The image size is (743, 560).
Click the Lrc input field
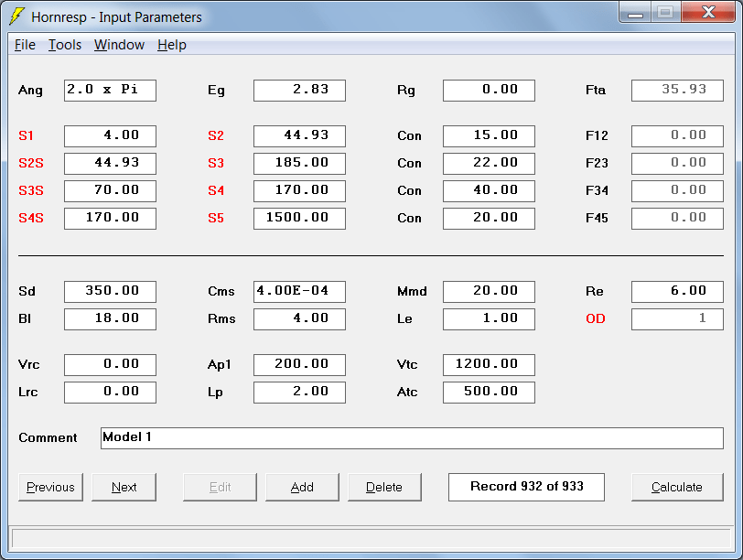[x=110, y=393]
